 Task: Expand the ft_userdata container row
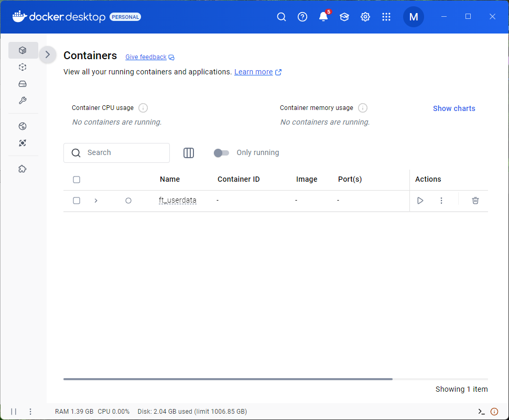96,201
